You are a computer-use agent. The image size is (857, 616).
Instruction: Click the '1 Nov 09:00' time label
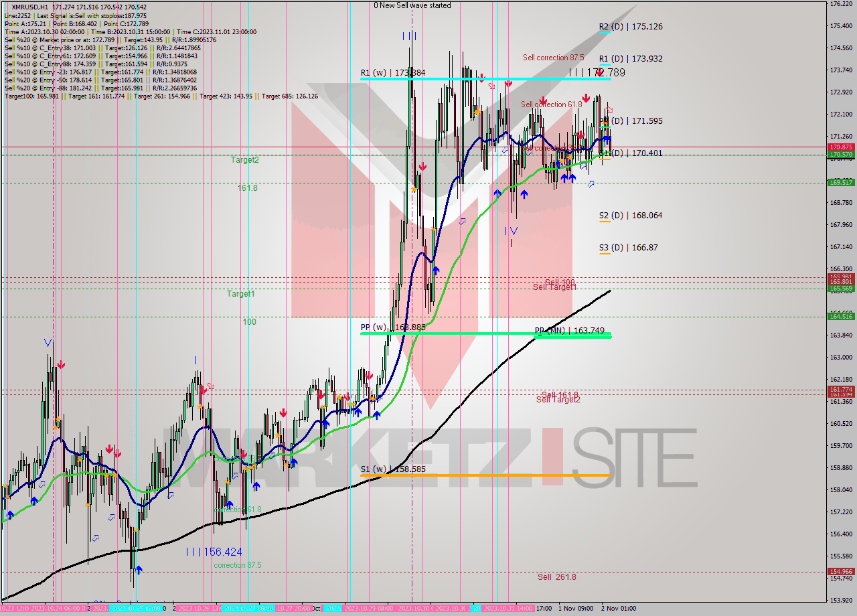click(x=576, y=609)
